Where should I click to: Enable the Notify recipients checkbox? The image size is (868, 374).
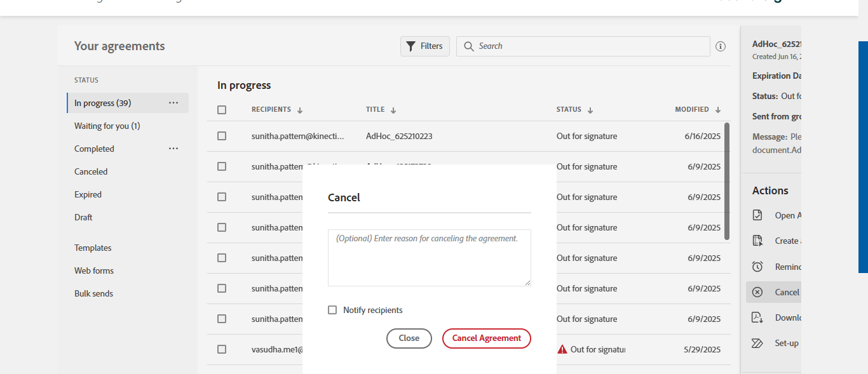tap(332, 310)
